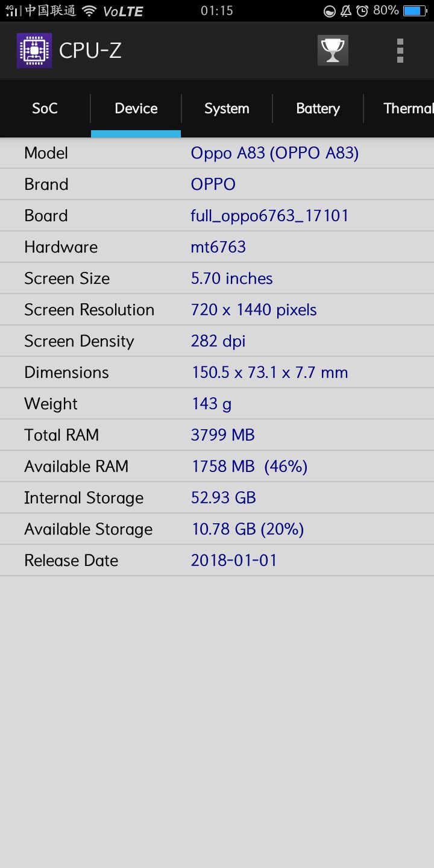Select the Available Storage row
Screen dimensions: 434x868
pyautogui.click(x=217, y=529)
